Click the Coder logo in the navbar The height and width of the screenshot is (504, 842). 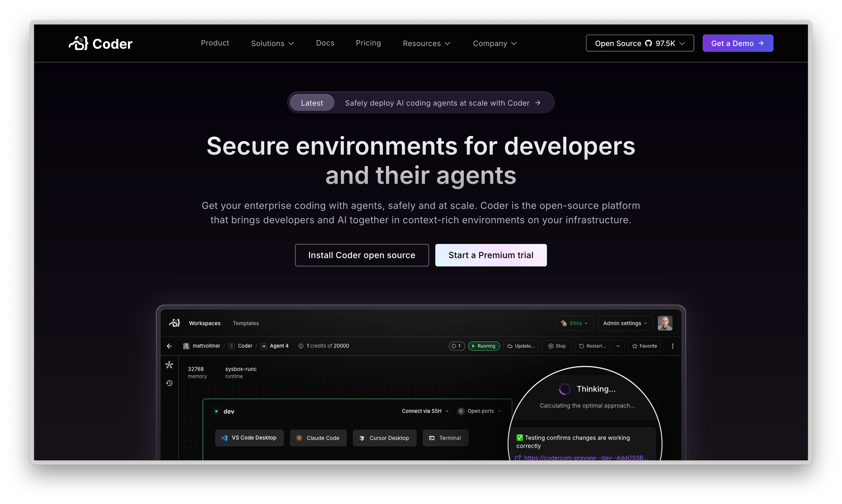pyautogui.click(x=101, y=43)
